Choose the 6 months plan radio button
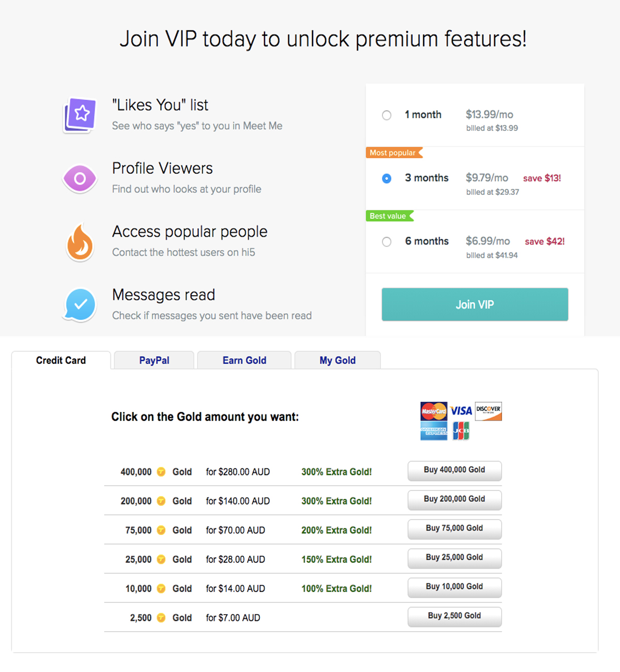The width and height of the screenshot is (620, 672). [x=386, y=242]
